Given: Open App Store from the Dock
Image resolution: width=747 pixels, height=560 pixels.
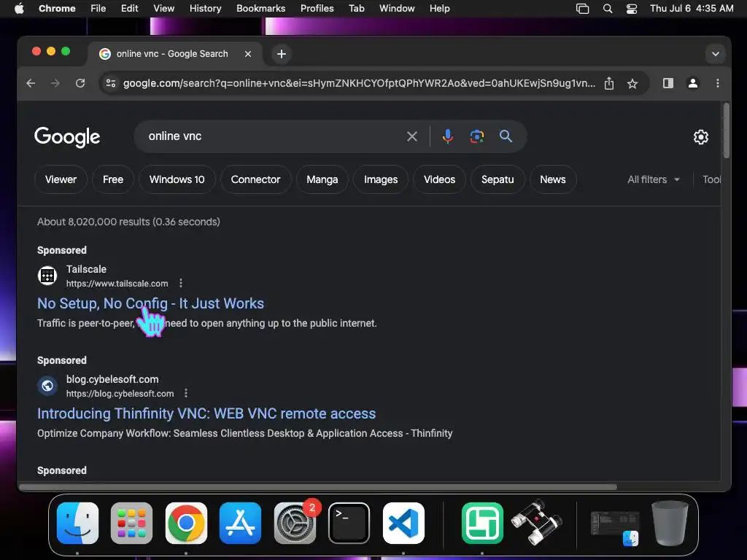Looking at the screenshot, I should click(x=240, y=523).
